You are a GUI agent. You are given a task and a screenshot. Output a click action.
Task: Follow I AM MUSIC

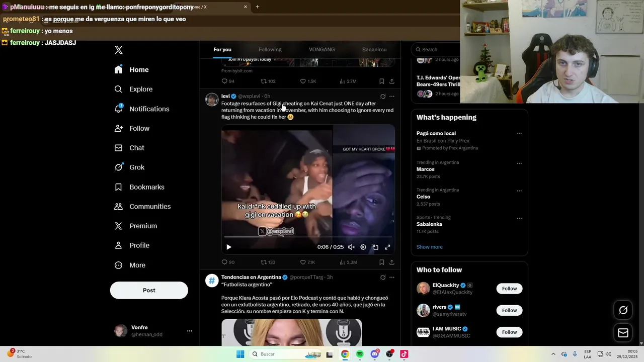pos(509,332)
